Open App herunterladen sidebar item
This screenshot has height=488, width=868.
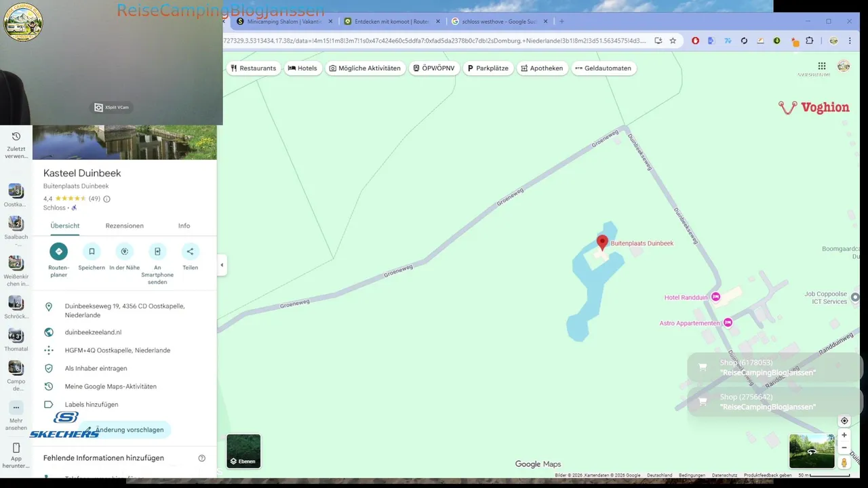tap(16, 455)
